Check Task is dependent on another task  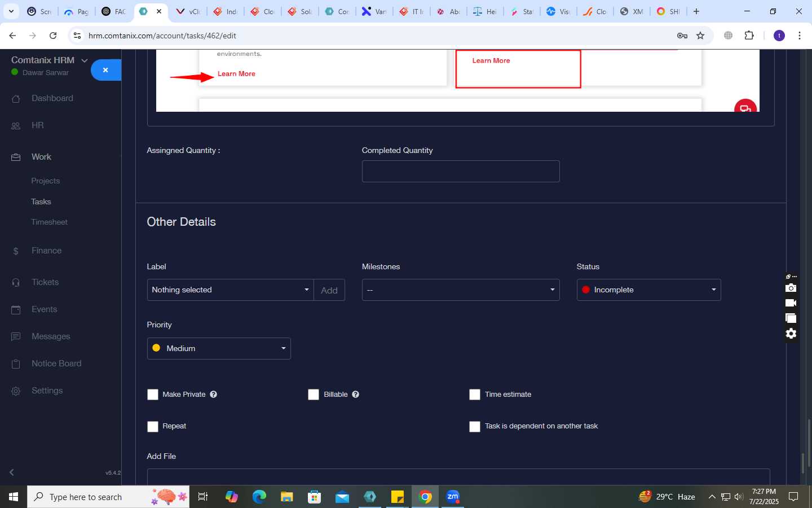click(x=475, y=426)
